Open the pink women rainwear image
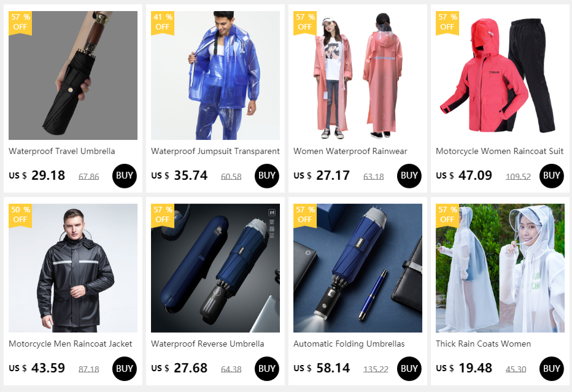Image resolution: width=572 pixels, height=392 pixels. [357, 75]
